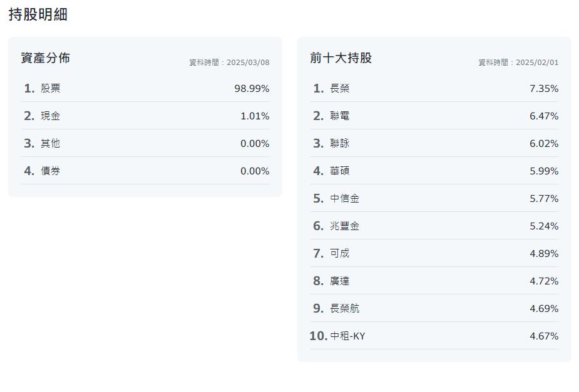Screen dimensions: 579x392
Task: Click rank number 10. in top holdings
Action: [x=319, y=336]
